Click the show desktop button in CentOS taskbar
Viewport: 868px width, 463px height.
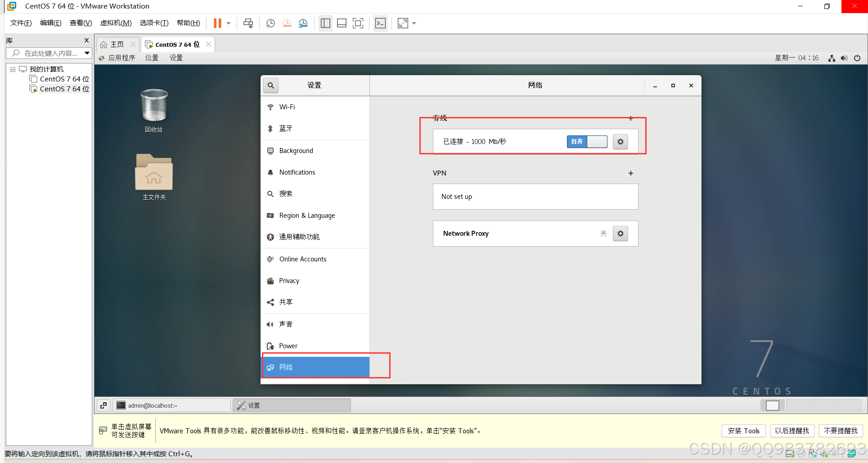[x=103, y=405]
